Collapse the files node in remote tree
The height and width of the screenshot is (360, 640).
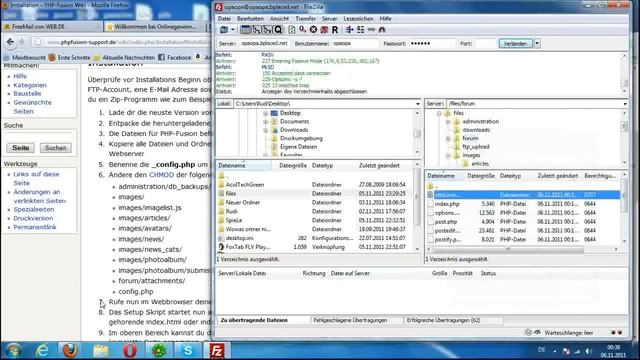click(439, 113)
